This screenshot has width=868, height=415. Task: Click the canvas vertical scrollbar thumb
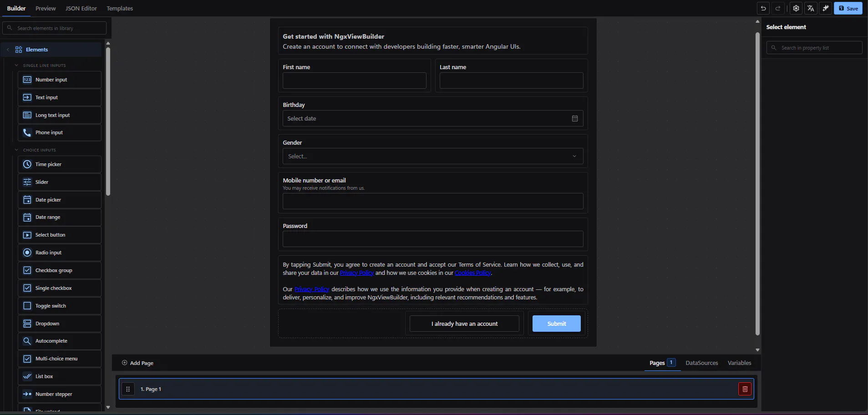pos(757,184)
